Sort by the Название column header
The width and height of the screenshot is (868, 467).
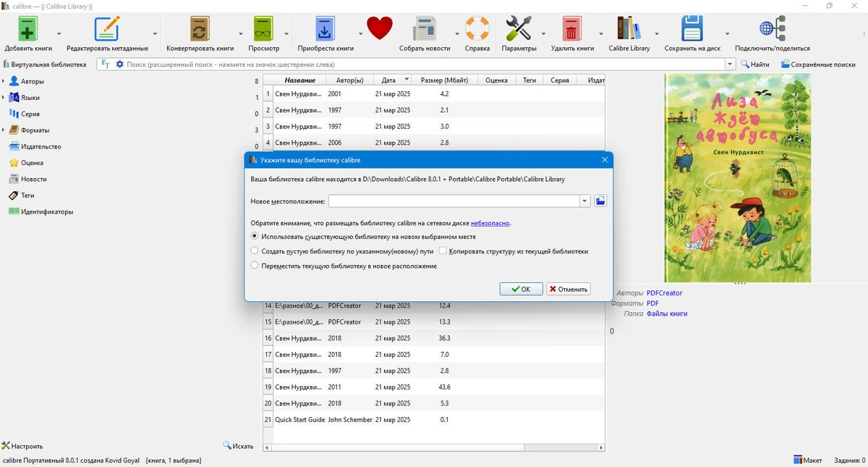(299, 80)
